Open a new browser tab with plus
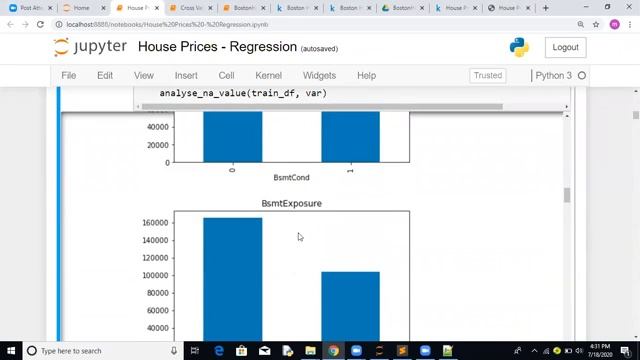 [x=545, y=8]
